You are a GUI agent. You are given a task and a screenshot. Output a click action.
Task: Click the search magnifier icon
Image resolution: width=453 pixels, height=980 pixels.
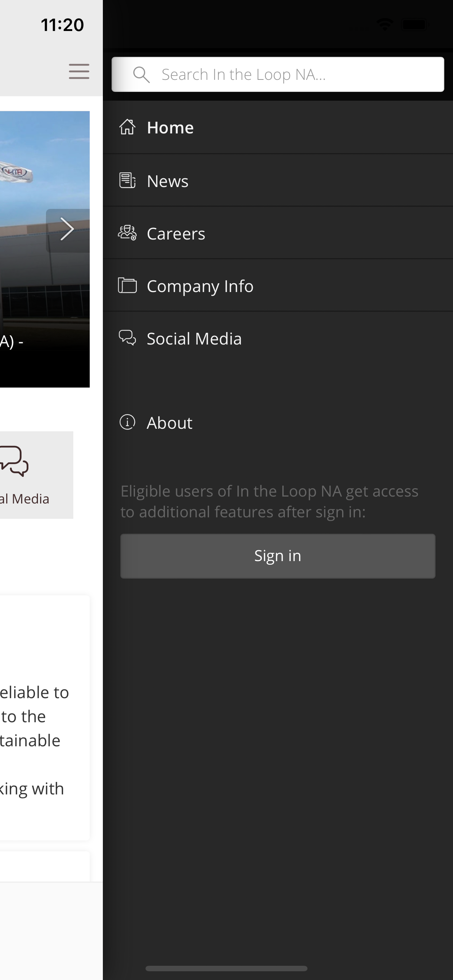[141, 75]
